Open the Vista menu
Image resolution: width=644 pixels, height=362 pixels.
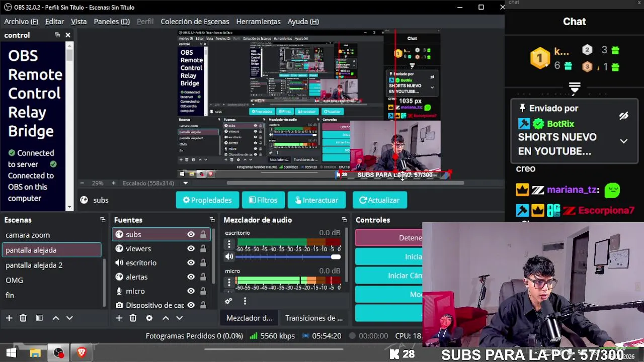pyautogui.click(x=78, y=21)
